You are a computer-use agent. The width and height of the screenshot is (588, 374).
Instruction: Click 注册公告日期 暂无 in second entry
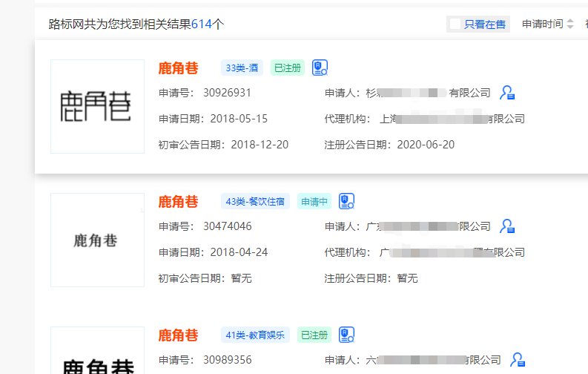407,278
